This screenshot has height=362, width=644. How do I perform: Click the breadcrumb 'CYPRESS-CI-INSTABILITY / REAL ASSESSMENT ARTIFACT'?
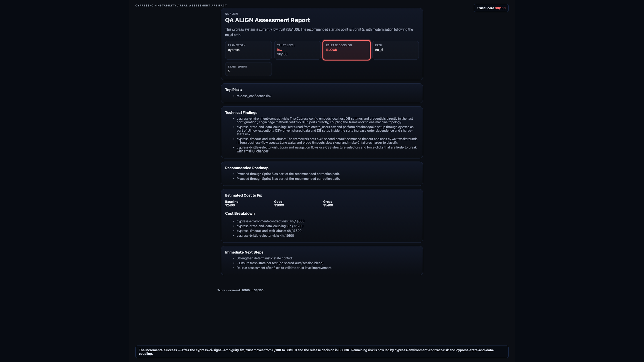coord(181,6)
